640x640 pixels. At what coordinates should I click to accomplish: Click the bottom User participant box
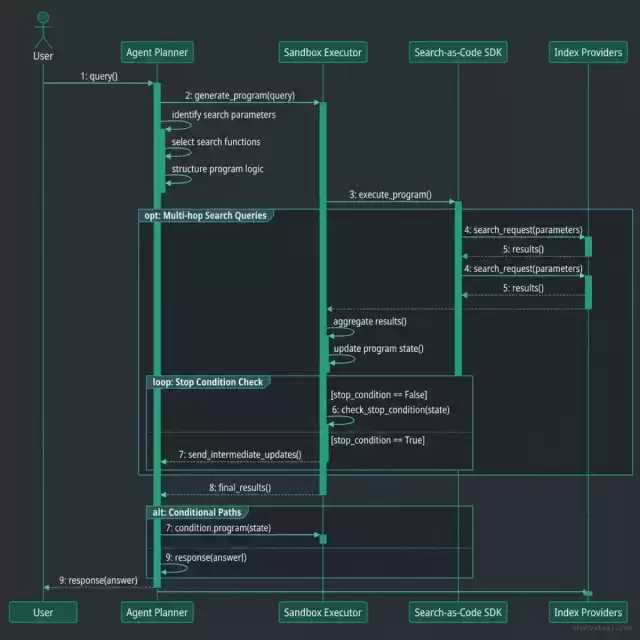43,612
